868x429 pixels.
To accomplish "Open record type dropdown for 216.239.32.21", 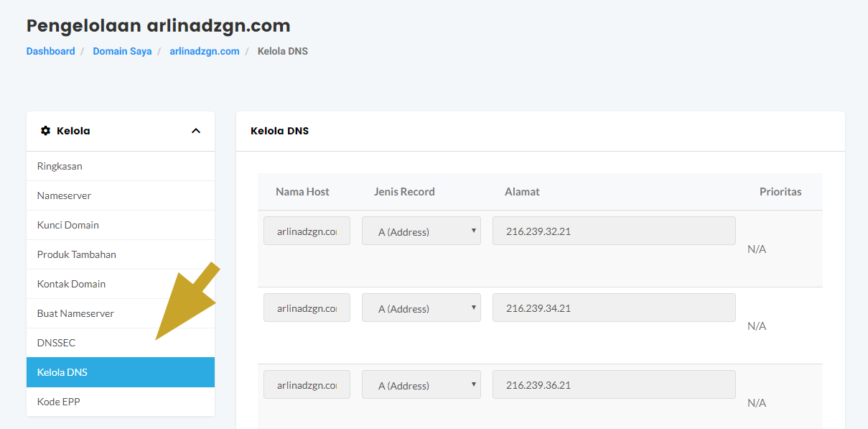I will (421, 231).
